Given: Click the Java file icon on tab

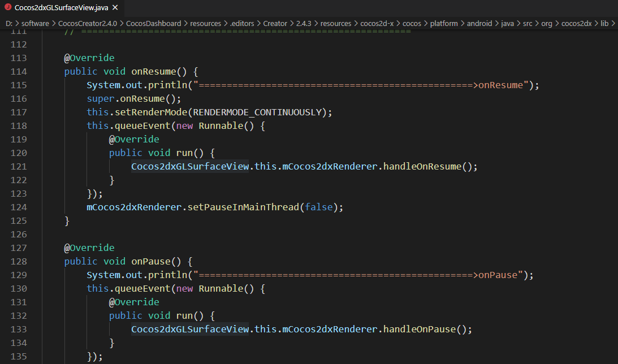Looking at the screenshot, I should [7, 7].
